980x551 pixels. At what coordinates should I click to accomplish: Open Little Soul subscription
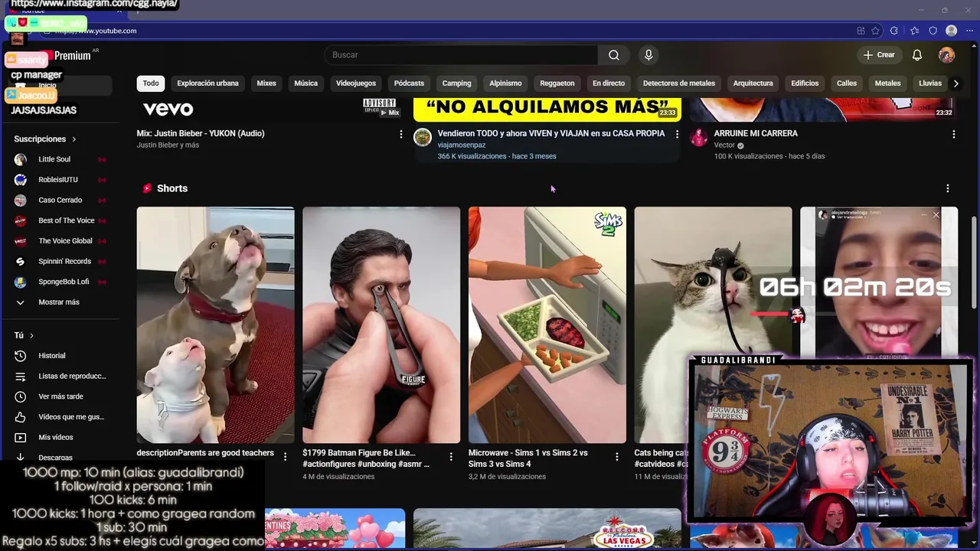[x=61, y=159]
